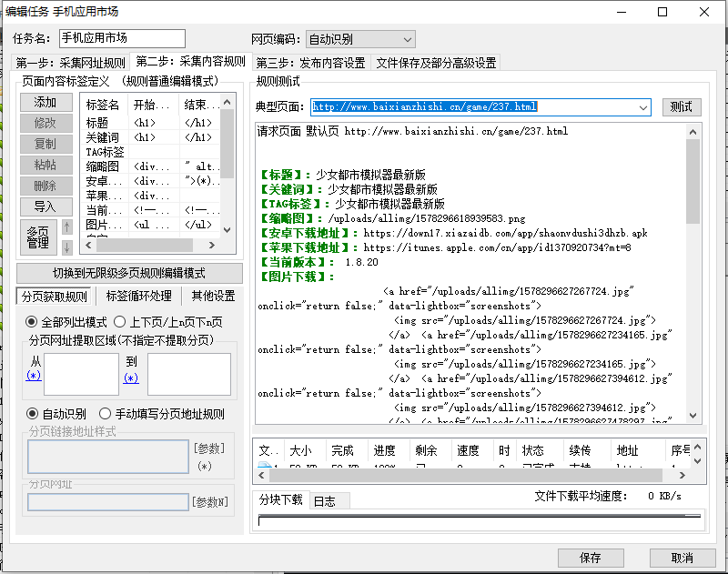Screen dimensions: 728x574
Task: Maximize the 编辑任务 window
Action: 662,12
